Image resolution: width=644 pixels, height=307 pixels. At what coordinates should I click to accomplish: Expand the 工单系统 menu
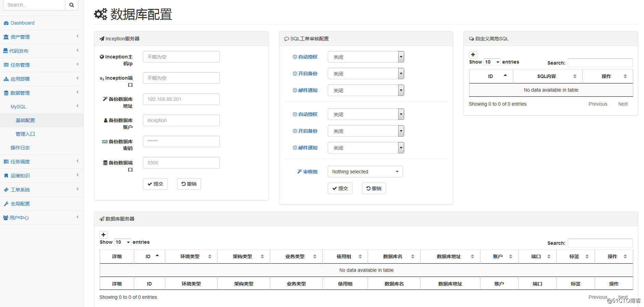pyautogui.click(x=42, y=190)
